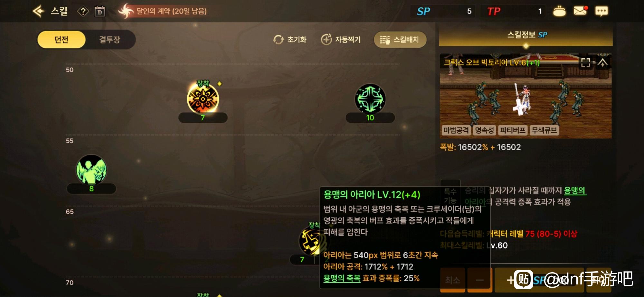Switch to the 결투장 mode toggle

point(110,40)
